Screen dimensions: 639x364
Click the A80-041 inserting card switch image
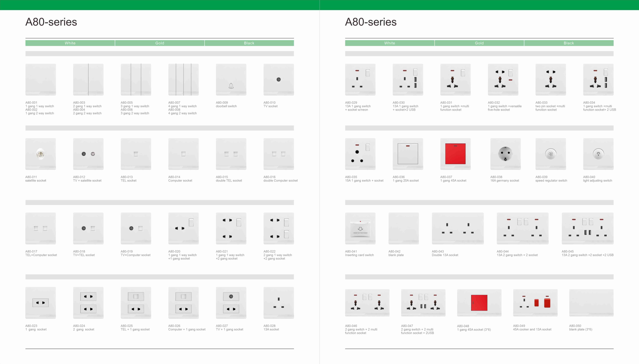(x=360, y=229)
